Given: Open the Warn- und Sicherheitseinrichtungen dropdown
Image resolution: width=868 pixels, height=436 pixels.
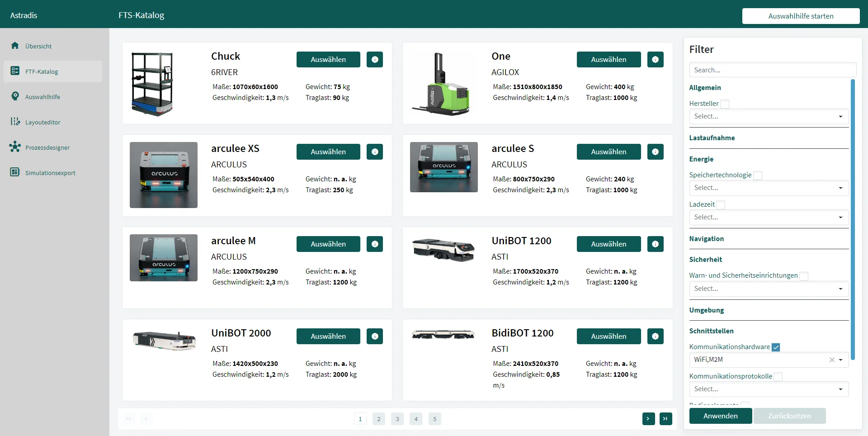Looking at the screenshot, I should (769, 289).
